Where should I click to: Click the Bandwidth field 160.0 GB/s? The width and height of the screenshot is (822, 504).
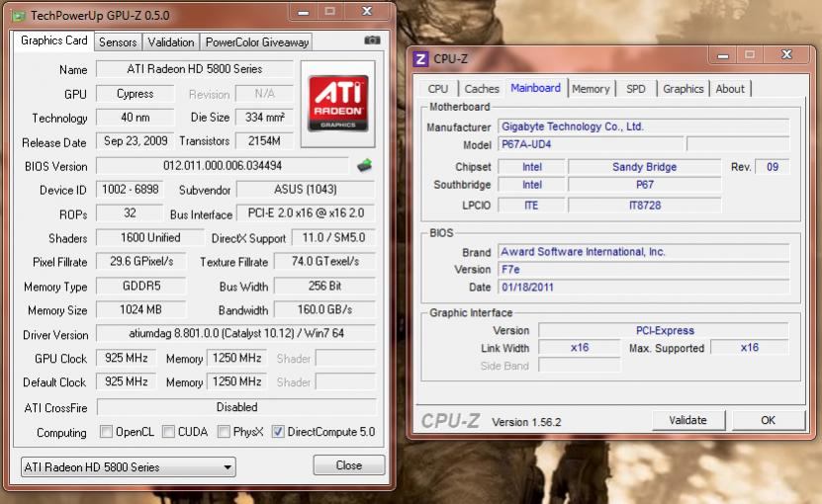(x=325, y=309)
